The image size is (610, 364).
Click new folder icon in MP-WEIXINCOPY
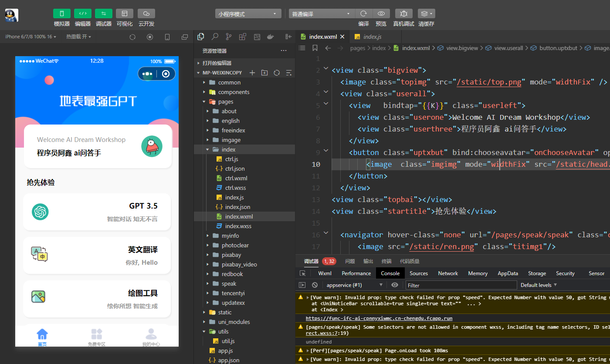264,73
